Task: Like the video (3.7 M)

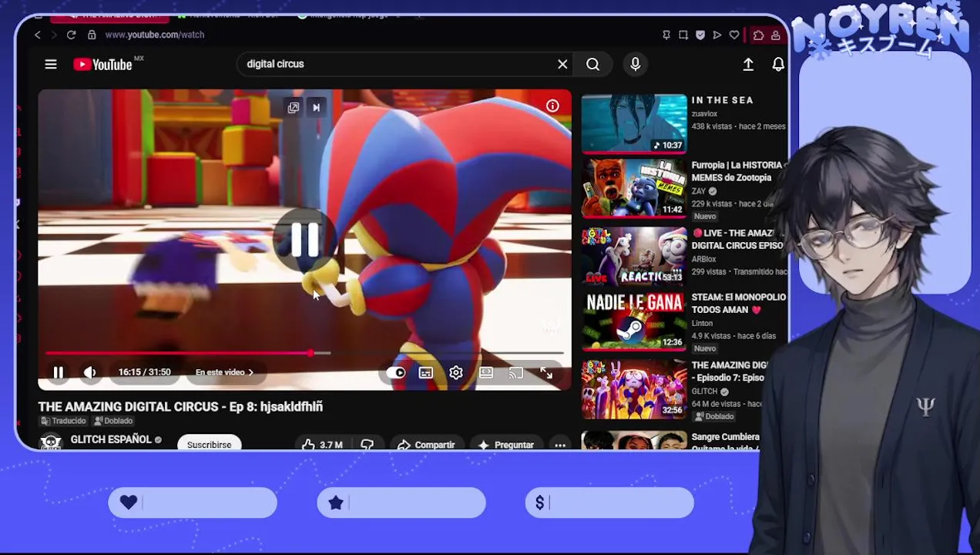Action: [x=322, y=445]
